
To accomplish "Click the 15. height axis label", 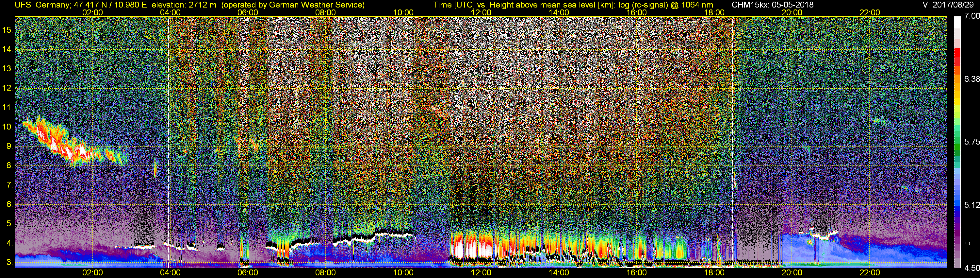I will click(8, 30).
